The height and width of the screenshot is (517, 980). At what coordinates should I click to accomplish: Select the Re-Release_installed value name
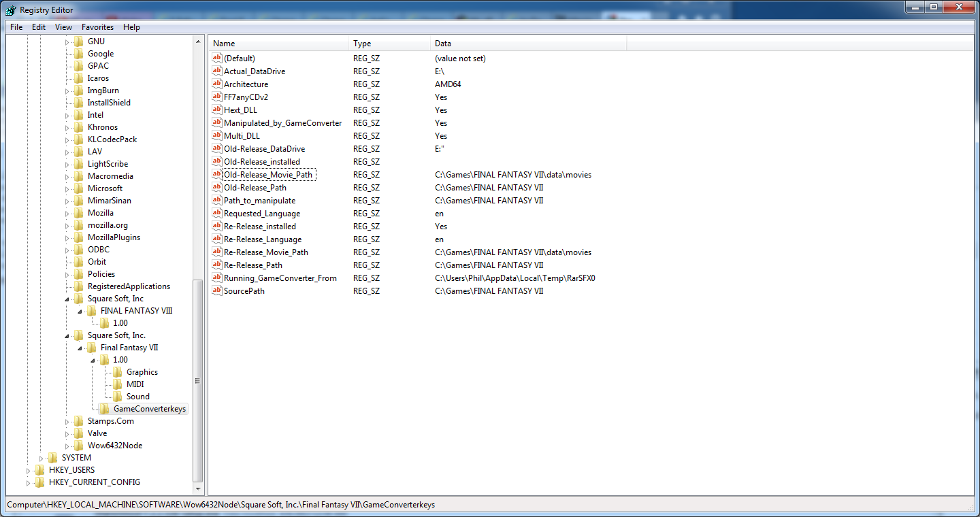pos(259,227)
